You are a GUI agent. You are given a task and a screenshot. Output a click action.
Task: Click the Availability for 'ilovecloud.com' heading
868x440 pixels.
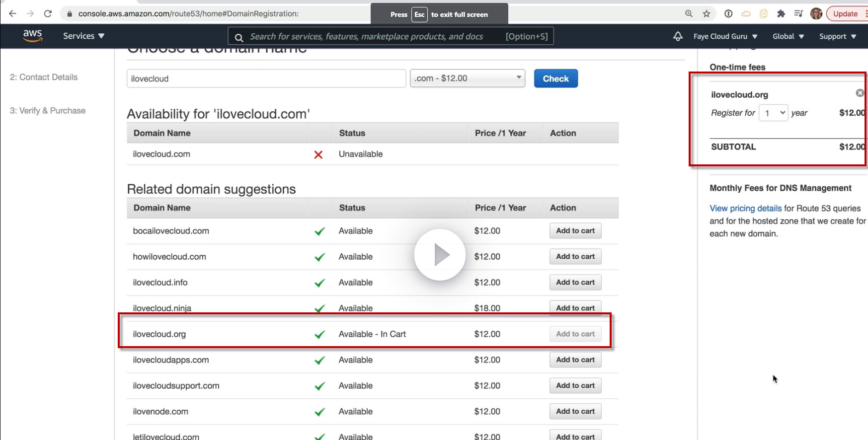218,114
